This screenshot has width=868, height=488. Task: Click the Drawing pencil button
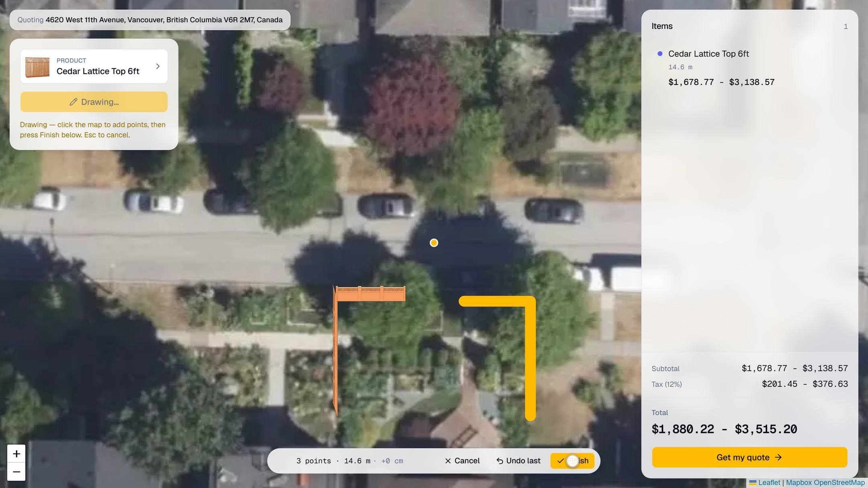click(94, 102)
